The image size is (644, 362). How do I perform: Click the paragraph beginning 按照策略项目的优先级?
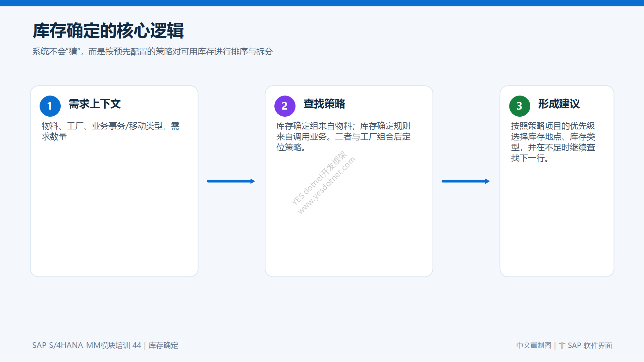tap(553, 142)
